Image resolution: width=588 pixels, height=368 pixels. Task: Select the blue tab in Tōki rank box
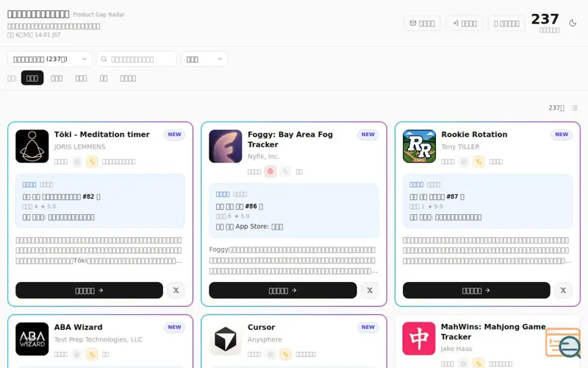coord(29,185)
